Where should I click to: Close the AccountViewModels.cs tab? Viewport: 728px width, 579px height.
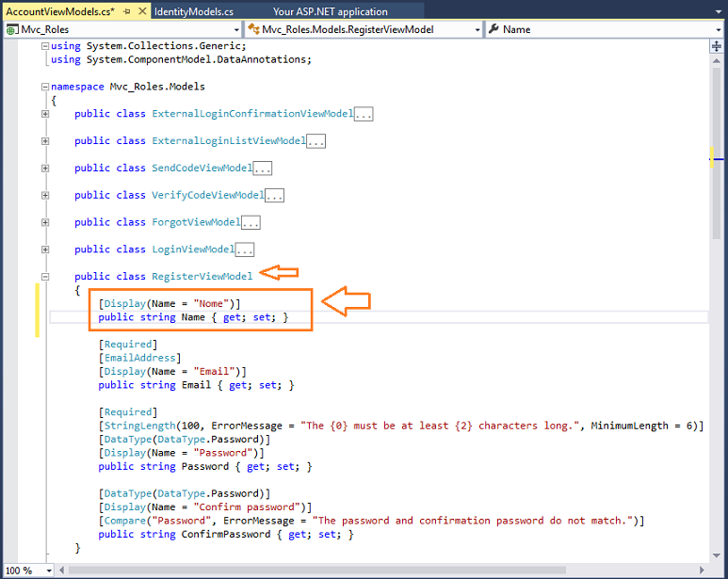coord(143,11)
